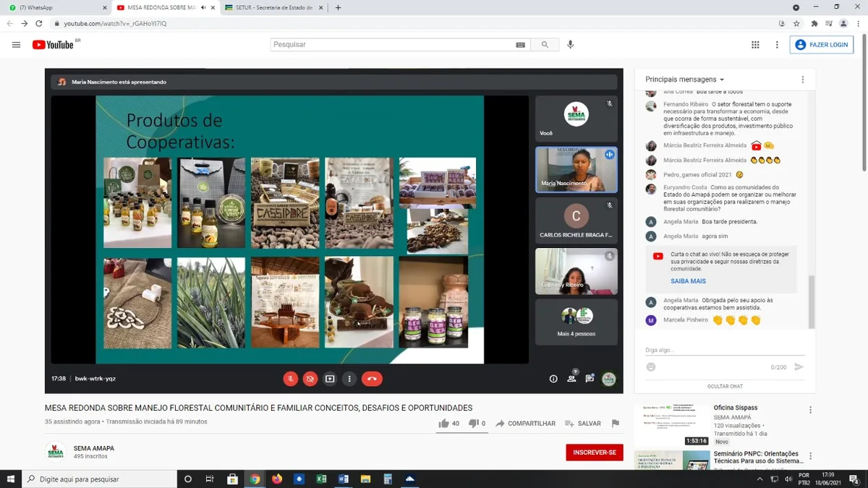Click the red hang-up call button

(372, 379)
